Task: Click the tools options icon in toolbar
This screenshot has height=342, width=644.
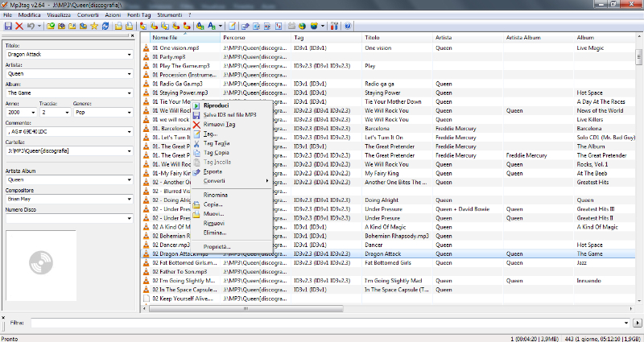Action: click(334, 26)
